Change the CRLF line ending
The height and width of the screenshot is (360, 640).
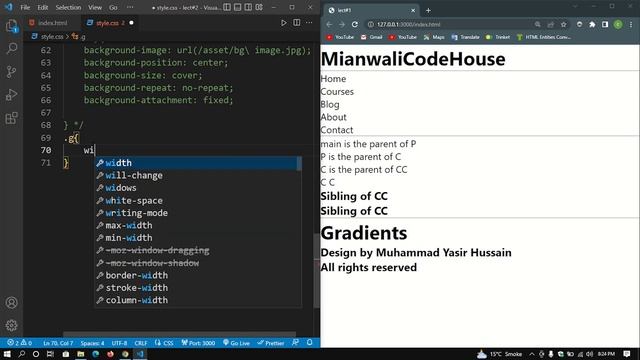pyautogui.click(x=140, y=343)
